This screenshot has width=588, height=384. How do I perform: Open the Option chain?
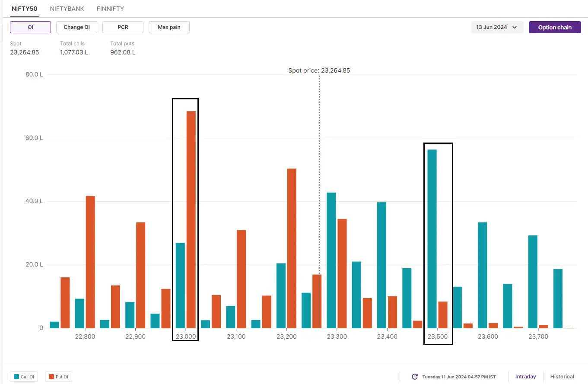click(x=555, y=27)
